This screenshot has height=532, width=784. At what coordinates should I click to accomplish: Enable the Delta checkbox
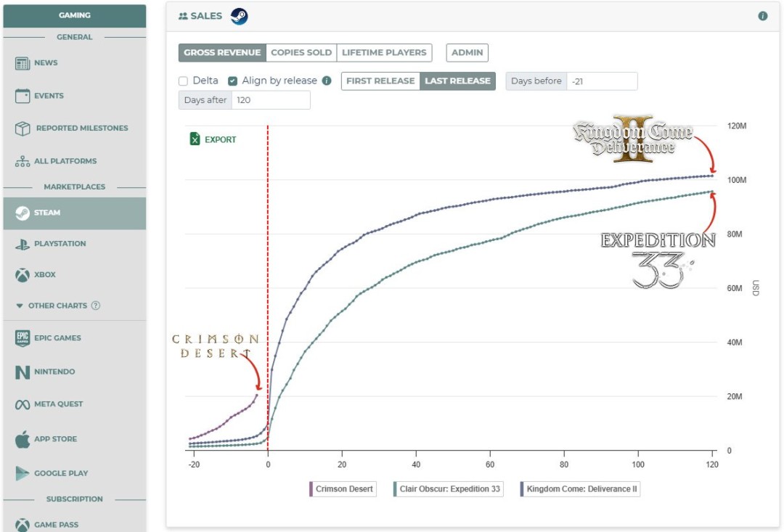184,81
